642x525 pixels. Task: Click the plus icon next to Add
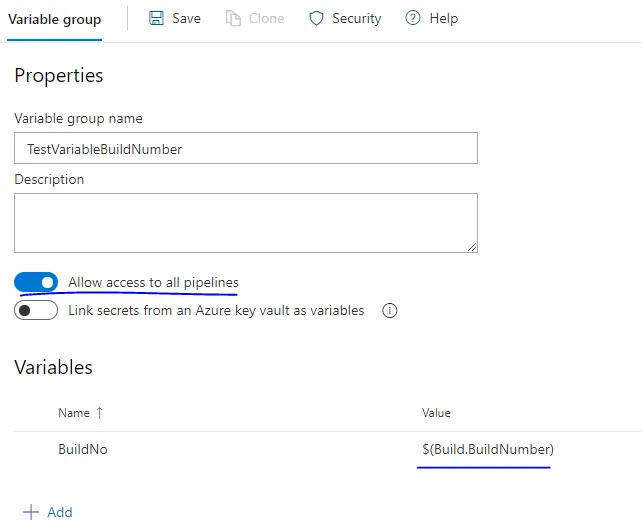coord(31,512)
